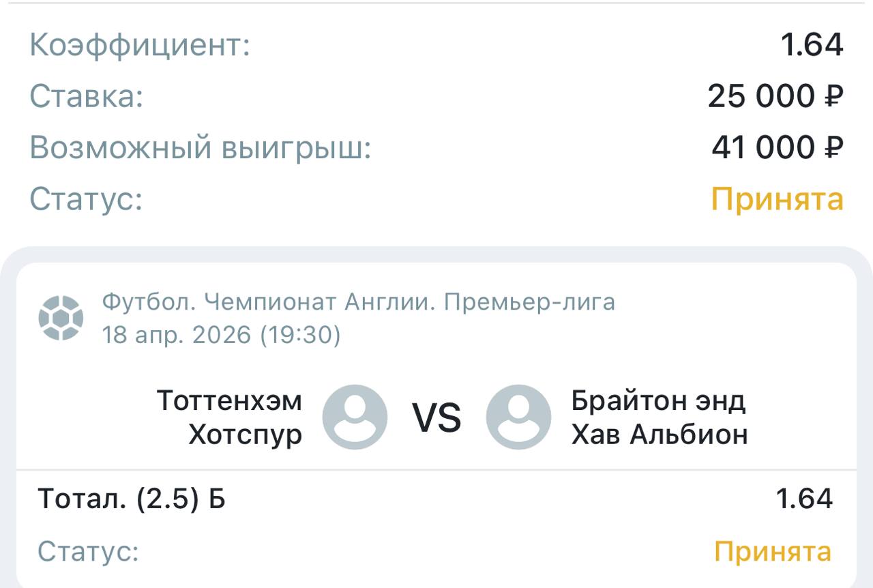Image resolution: width=873 pixels, height=588 pixels.
Task: Select the Брайтон энд Хав Альбион team name
Action: (x=659, y=417)
